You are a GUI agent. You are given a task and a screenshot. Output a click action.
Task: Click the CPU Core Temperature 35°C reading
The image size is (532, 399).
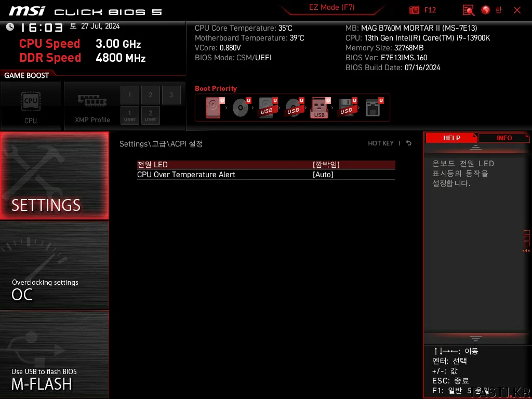pyautogui.click(x=244, y=28)
